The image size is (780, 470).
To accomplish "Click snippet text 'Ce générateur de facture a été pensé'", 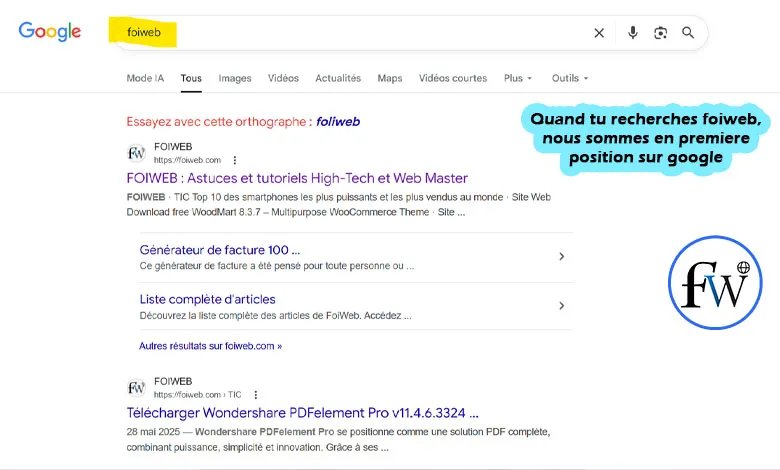I will coord(277,266).
